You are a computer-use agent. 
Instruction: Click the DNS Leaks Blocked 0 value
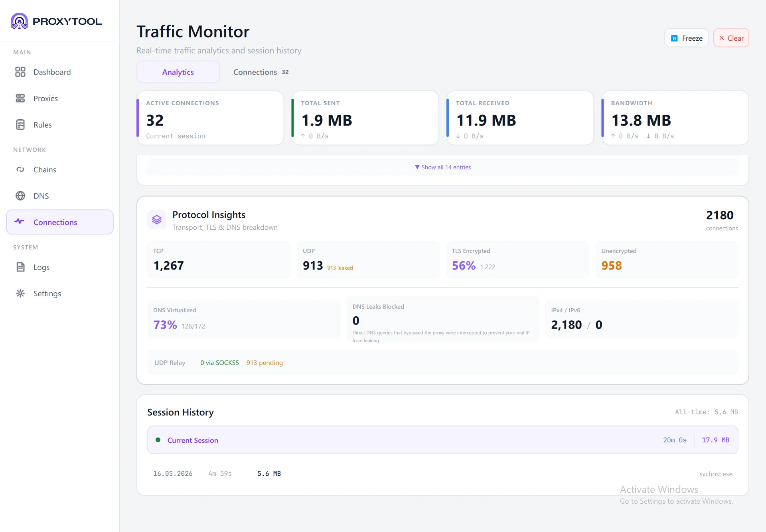[356, 320]
